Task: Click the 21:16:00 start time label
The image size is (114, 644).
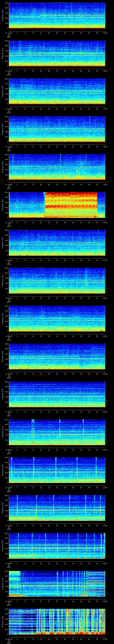Action: (x=9, y=109)
